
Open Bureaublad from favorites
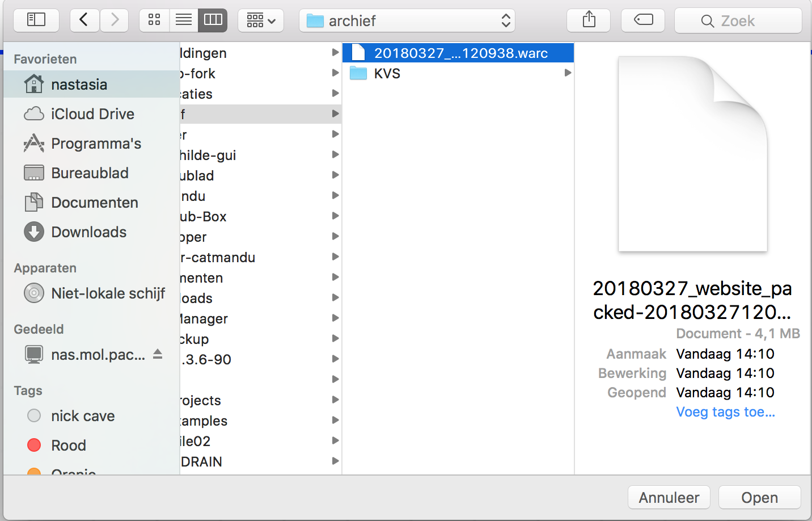point(90,173)
